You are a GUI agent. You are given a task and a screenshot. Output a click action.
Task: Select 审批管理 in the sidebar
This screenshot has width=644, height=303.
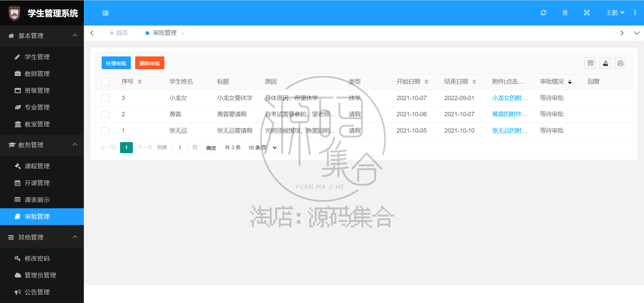(x=42, y=216)
